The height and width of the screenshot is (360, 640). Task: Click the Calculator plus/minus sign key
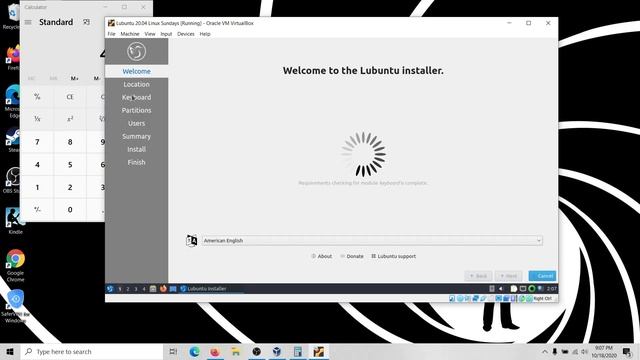37,209
